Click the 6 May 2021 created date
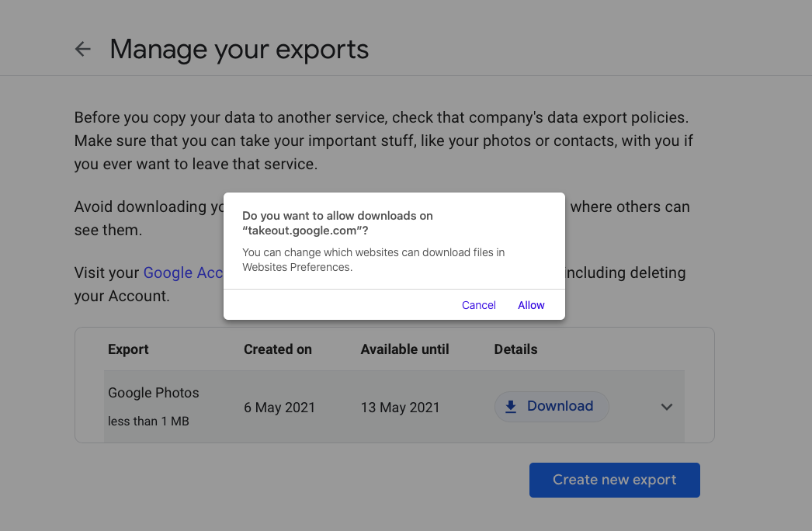Image resolution: width=812 pixels, height=531 pixels. [x=279, y=408]
